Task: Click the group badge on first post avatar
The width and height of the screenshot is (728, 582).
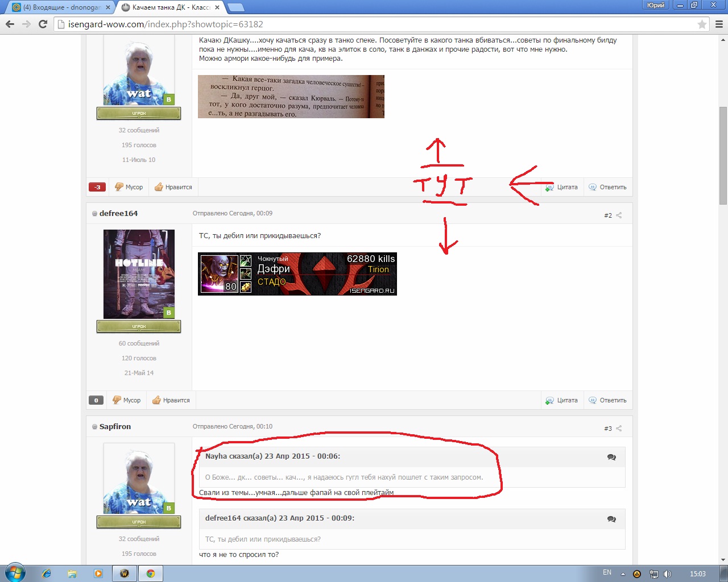Action: click(x=168, y=99)
